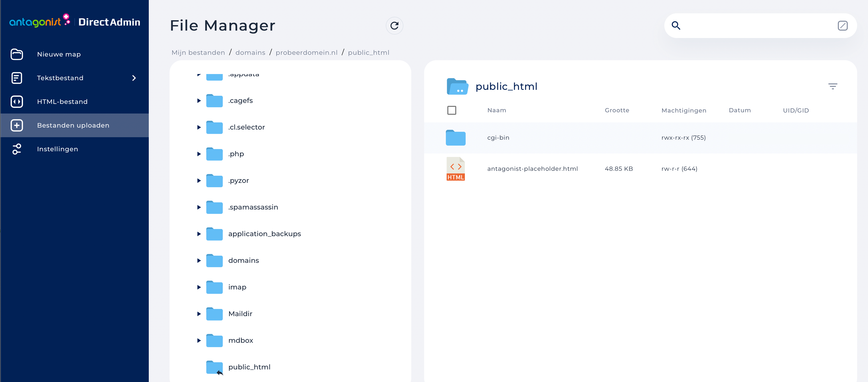
Task: Expand the Tekstbestand submenu chevron
Action: tap(134, 78)
